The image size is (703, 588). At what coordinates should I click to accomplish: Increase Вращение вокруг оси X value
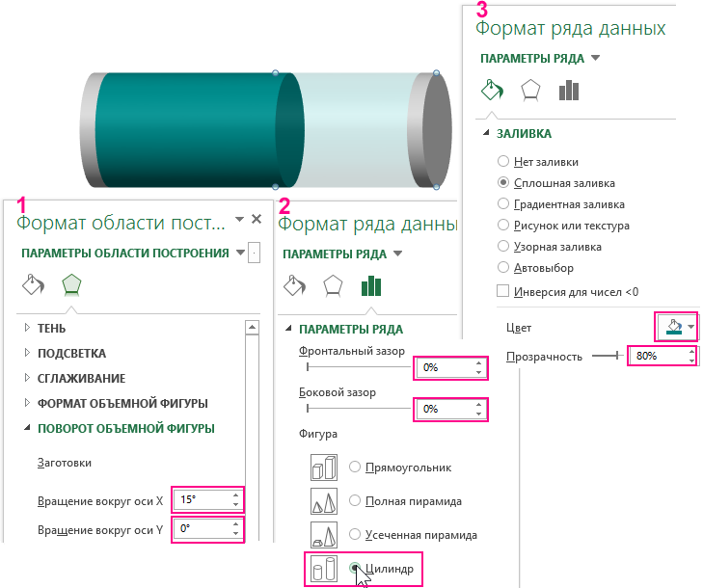[236, 494]
